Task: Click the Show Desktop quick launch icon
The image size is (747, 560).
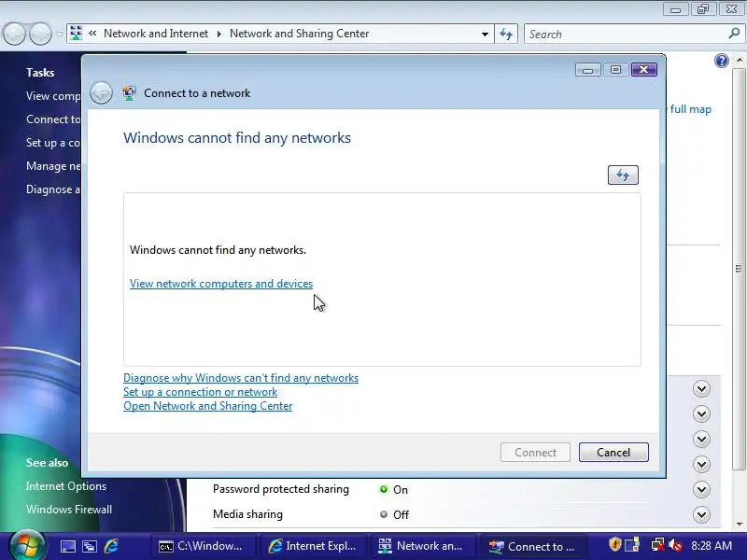Action: (x=67, y=546)
